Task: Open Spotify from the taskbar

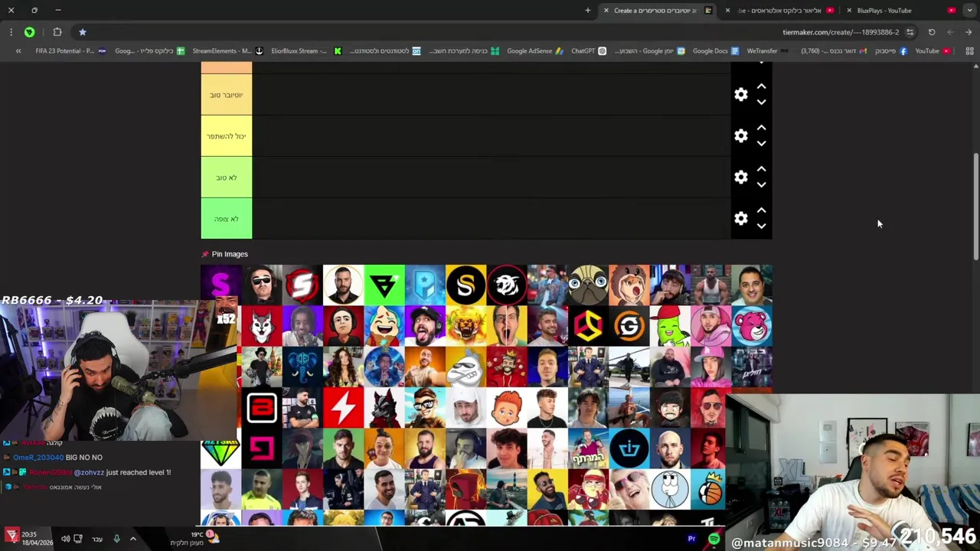Action: pyautogui.click(x=714, y=539)
